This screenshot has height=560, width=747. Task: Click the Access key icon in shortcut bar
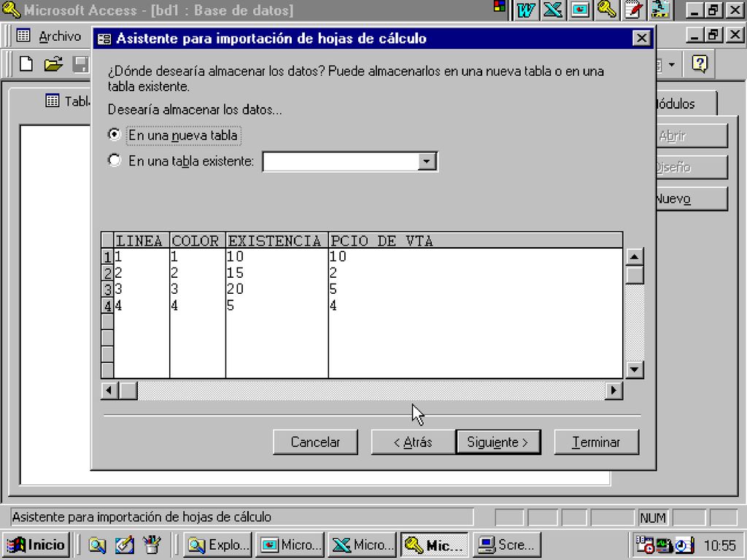(x=607, y=9)
